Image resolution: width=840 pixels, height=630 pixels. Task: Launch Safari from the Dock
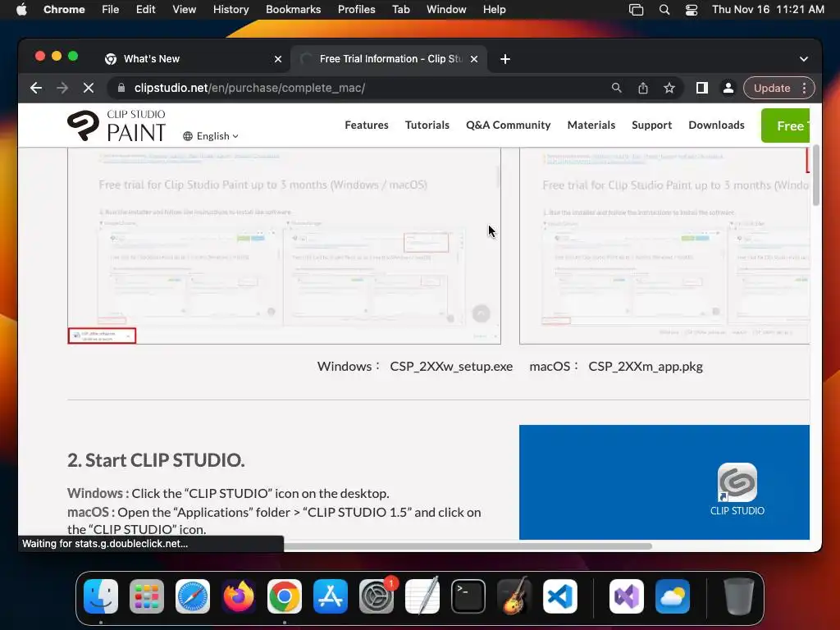(x=193, y=596)
